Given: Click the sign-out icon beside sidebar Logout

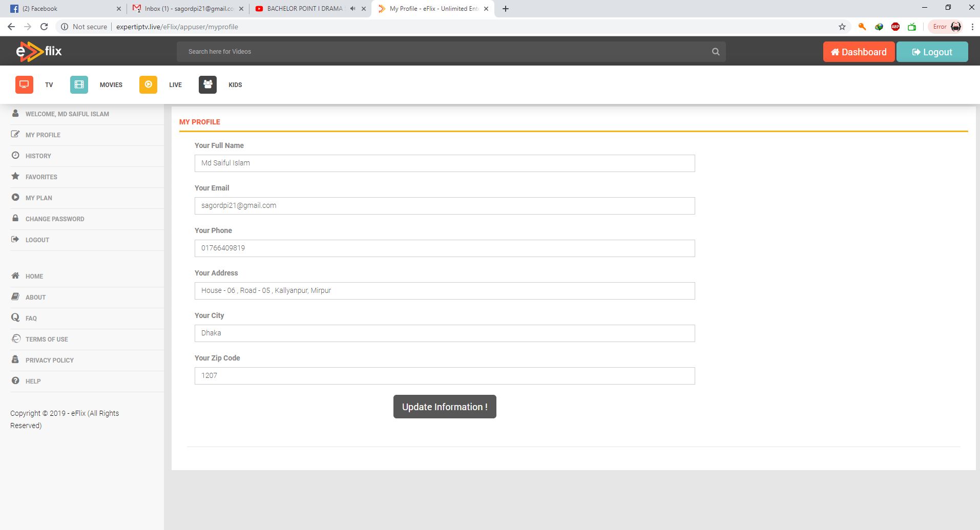Looking at the screenshot, I should [15, 239].
